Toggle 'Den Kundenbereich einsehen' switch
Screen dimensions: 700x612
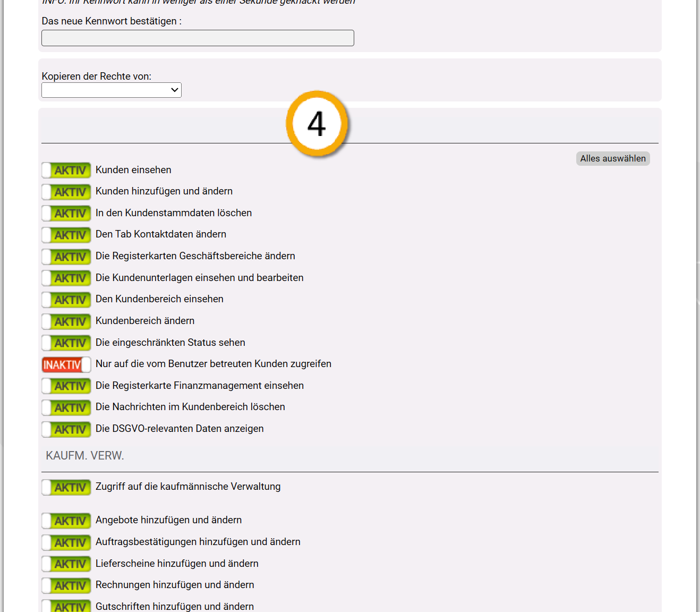click(66, 300)
